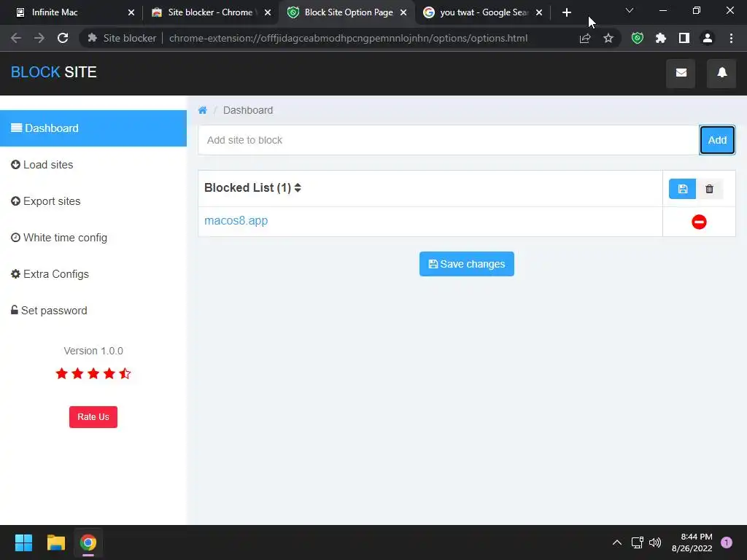Open Load sites in the sidebar
This screenshot has width=747, height=560.
[93, 165]
